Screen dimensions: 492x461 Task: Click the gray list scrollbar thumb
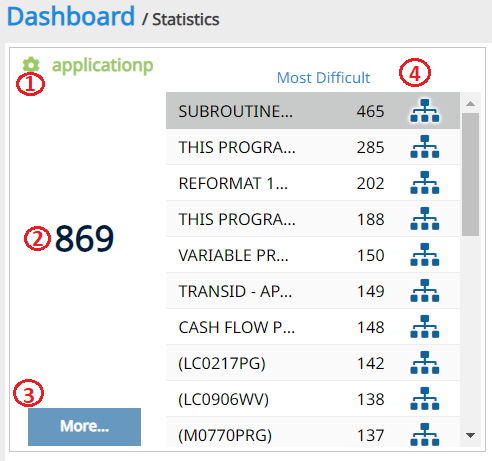point(470,174)
